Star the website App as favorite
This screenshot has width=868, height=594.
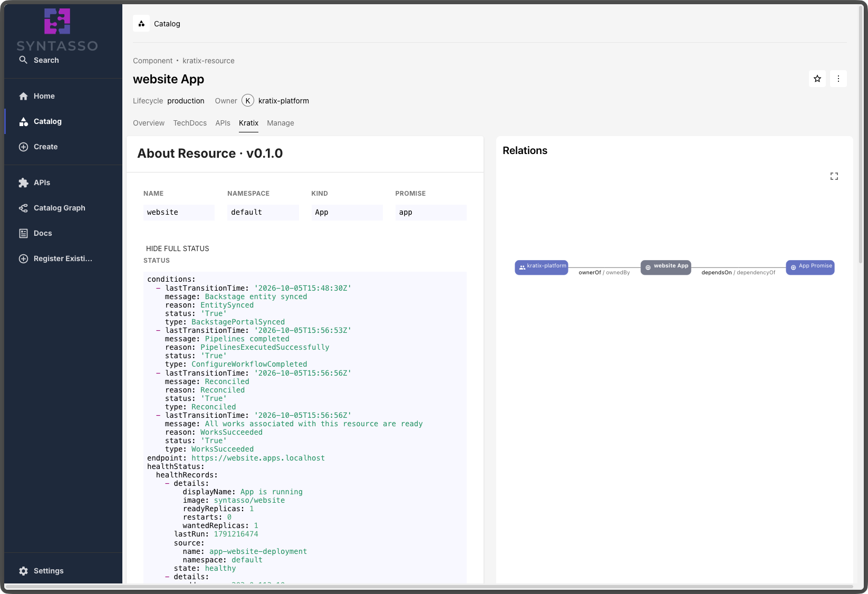pos(817,79)
